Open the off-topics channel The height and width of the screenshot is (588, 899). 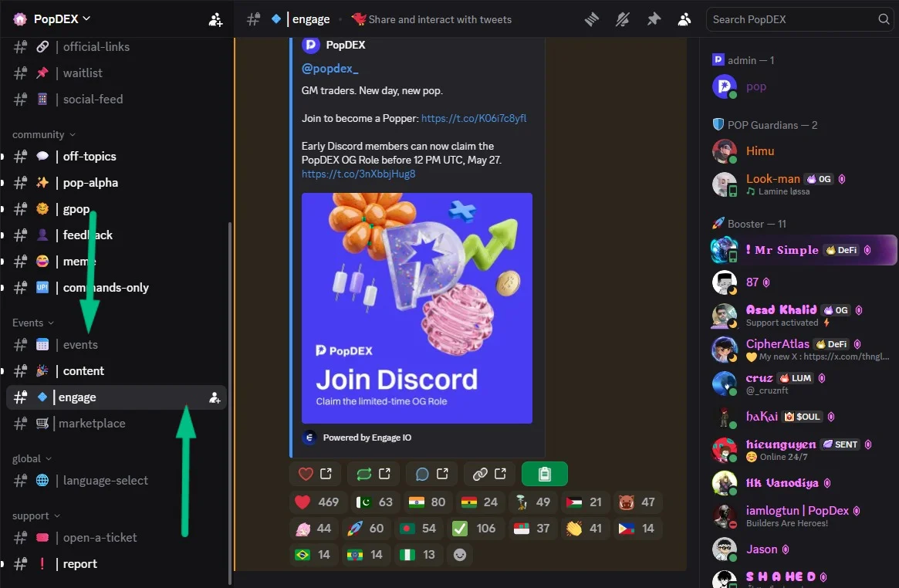117,157
